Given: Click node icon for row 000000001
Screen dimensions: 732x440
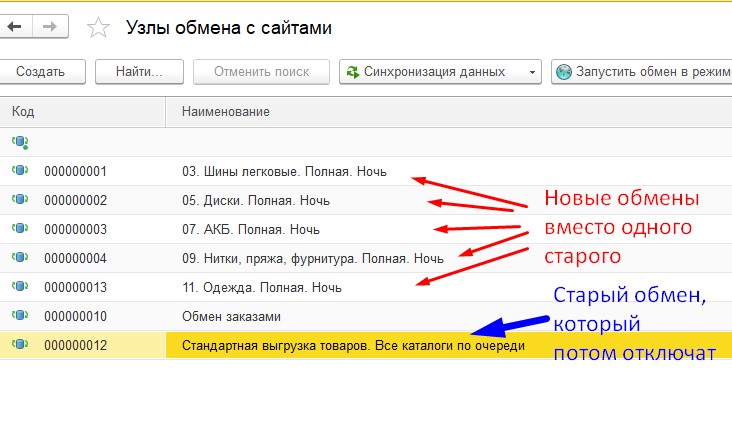Looking at the screenshot, I should 19,171.
